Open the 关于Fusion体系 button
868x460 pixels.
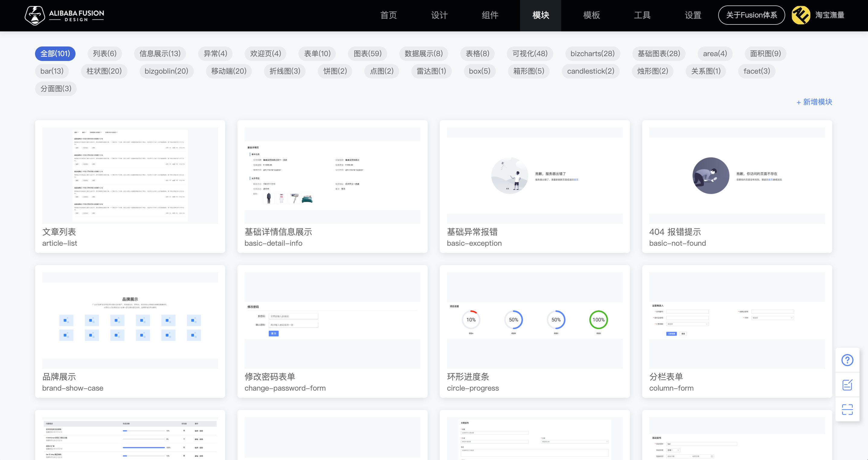[x=751, y=15]
